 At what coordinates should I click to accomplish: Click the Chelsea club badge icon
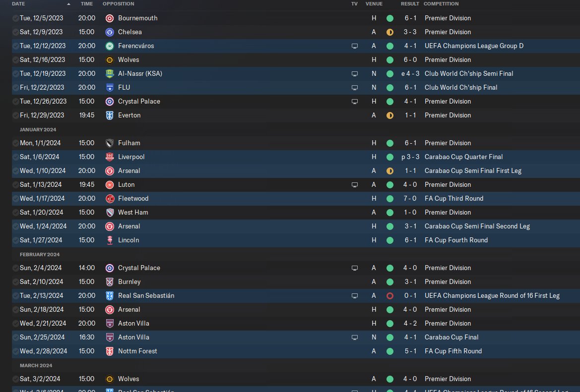coord(110,32)
